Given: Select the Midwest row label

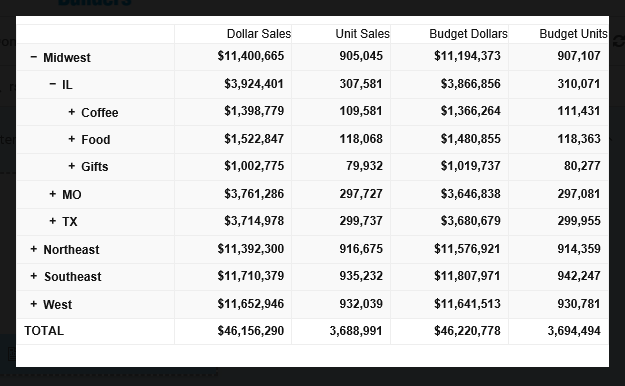Looking at the screenshot, I should tap(67, 58).
